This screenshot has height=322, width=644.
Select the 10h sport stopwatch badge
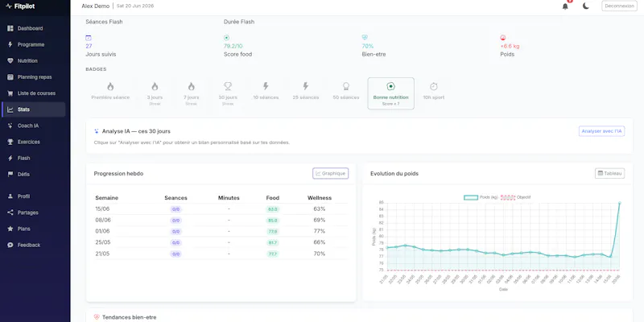434,93
